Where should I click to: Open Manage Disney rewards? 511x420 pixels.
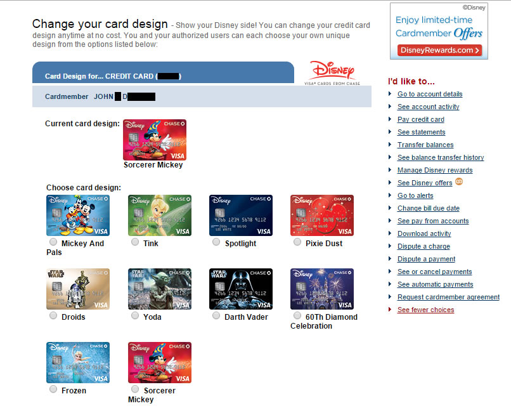point(434,170)
